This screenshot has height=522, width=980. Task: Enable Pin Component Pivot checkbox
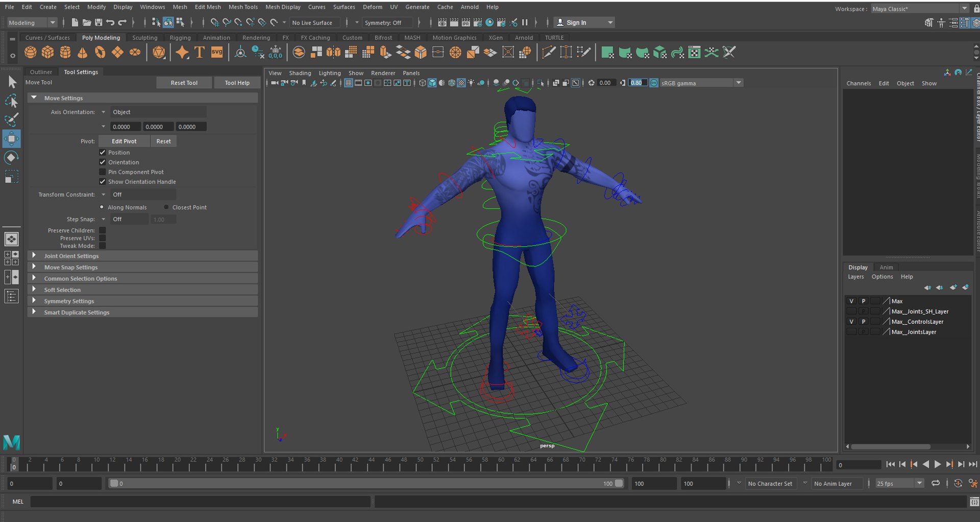tap(103, 172)
